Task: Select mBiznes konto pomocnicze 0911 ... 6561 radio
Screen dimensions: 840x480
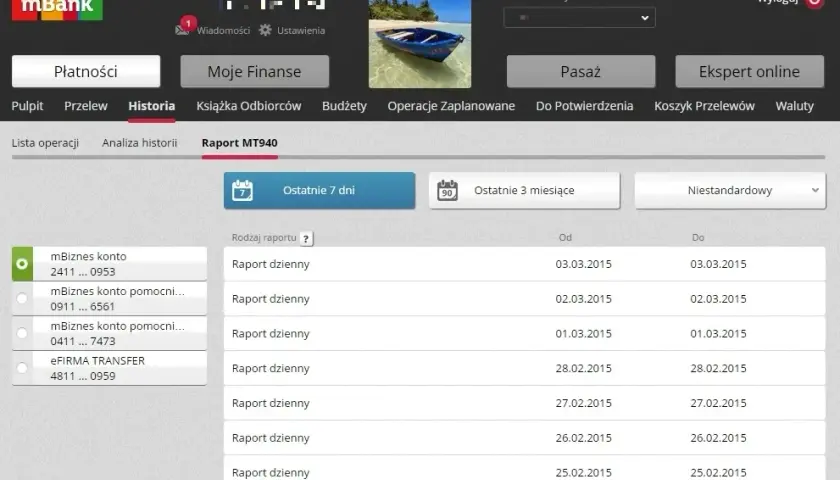Action: pyautogui.click(x=22, y=298)
